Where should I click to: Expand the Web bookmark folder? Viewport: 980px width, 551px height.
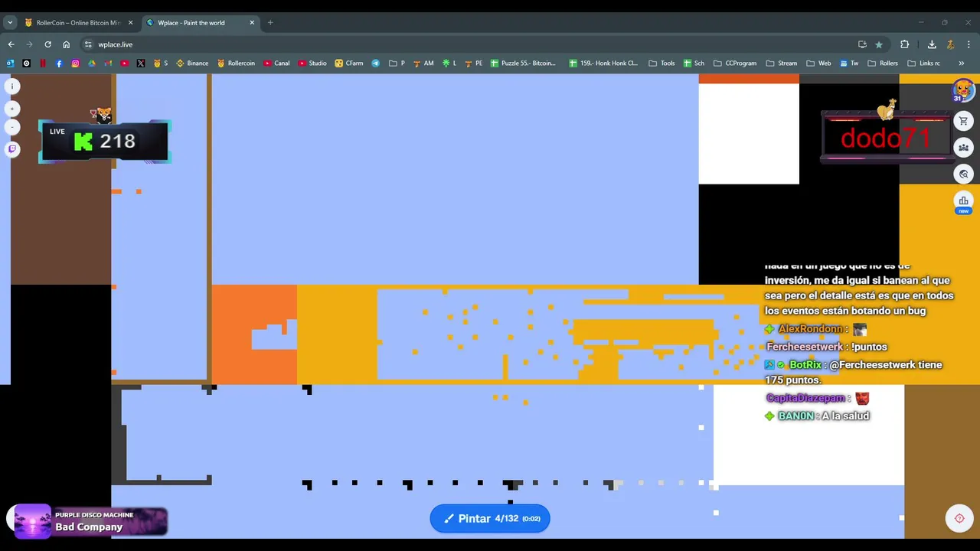tap(818, 64)
